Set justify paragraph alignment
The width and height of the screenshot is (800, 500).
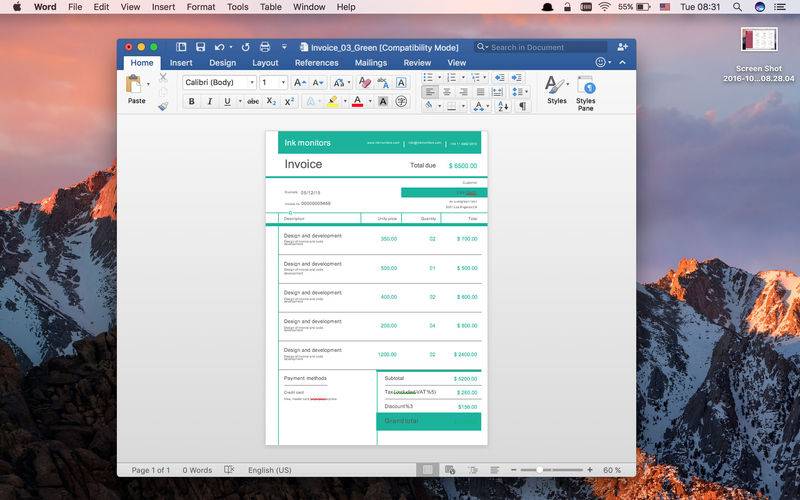(480, 92)
